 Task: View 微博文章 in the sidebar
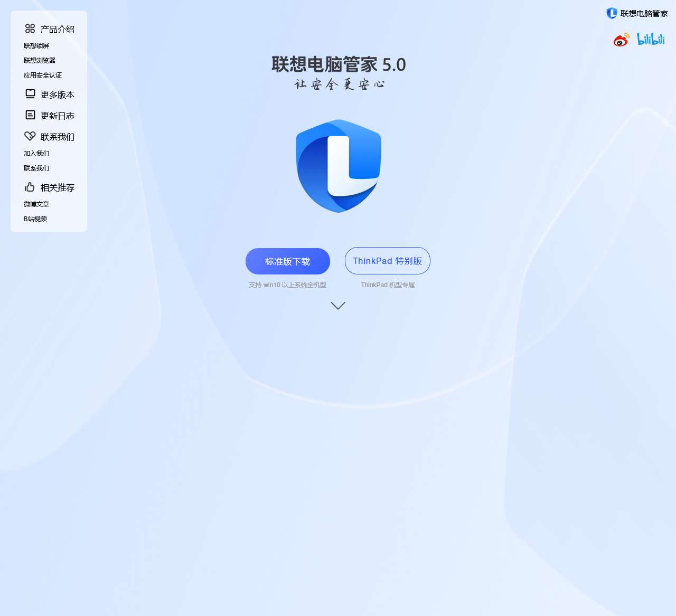[36, 204]
